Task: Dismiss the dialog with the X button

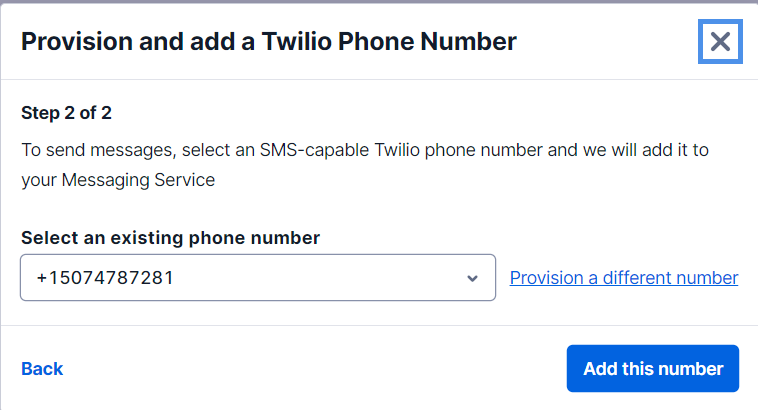Action: (720, 41)
